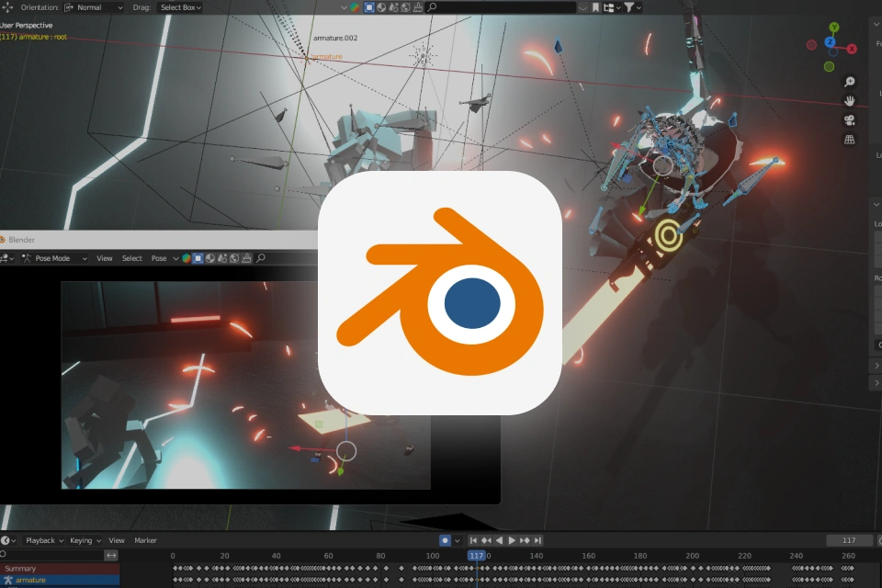Toggle perspective/orthographic grid button
882x588 pixels.
point(849,140)
